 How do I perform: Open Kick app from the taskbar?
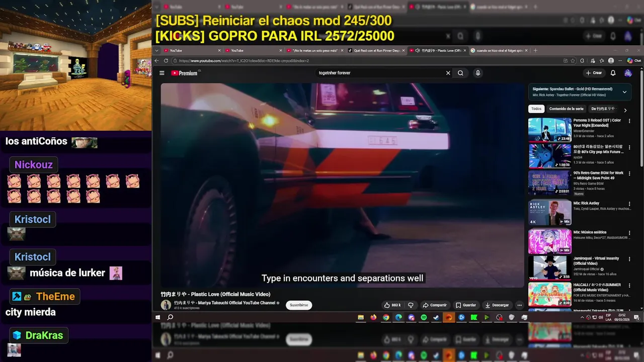474,317
